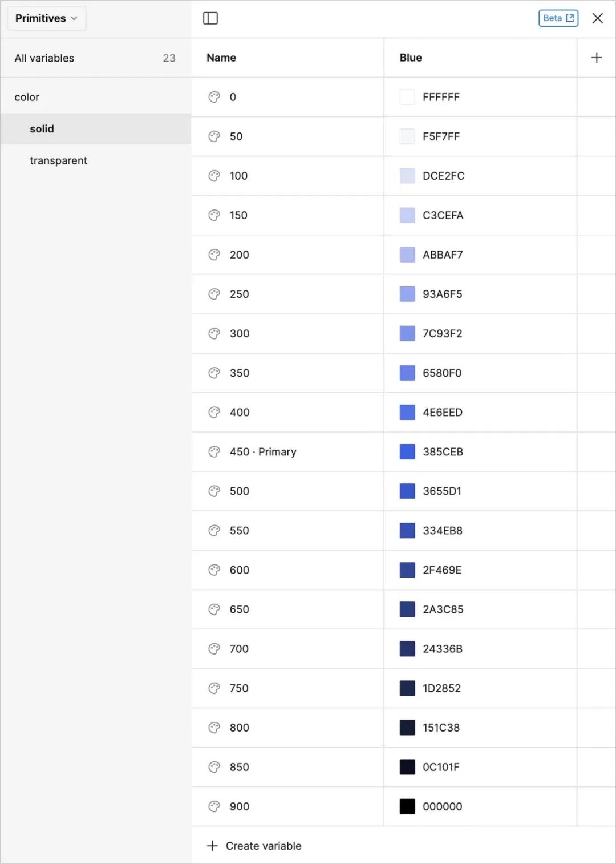Open the Beta external link badge
The image size is (616, 864).
click(x=558, y=18)
